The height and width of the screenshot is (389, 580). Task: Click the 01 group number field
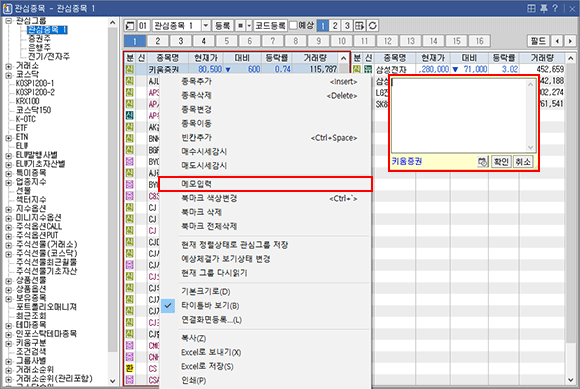143,26
